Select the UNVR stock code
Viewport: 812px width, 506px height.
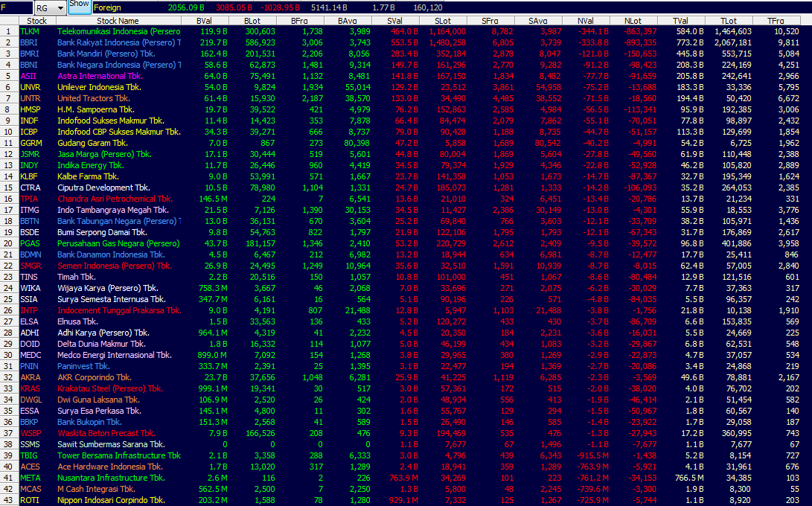click(31, 87)
